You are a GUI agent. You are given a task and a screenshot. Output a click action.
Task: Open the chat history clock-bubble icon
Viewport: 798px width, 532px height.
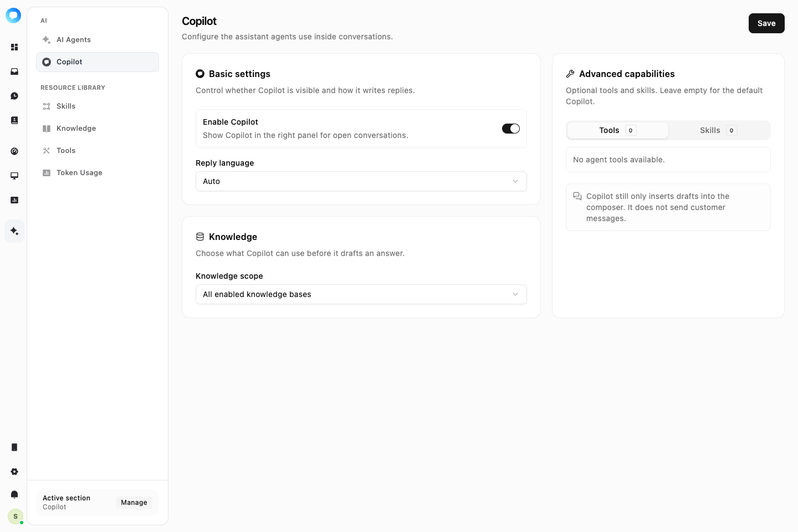tap(14, 96)
